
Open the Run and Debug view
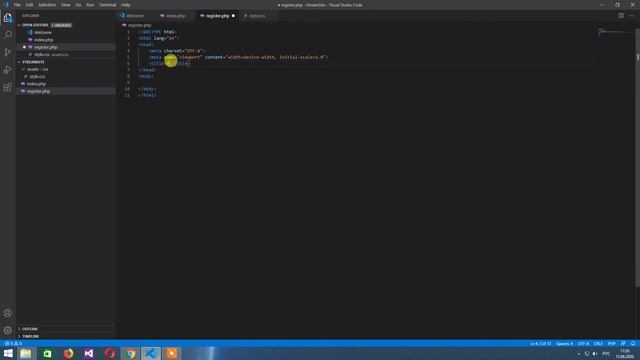pyautogui.click(x=8, y=70)
